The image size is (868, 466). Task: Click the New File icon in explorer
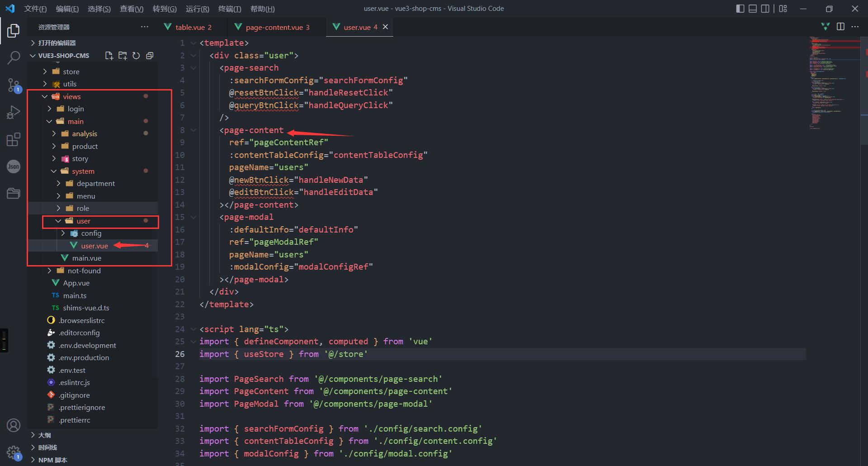click(109, 56)
